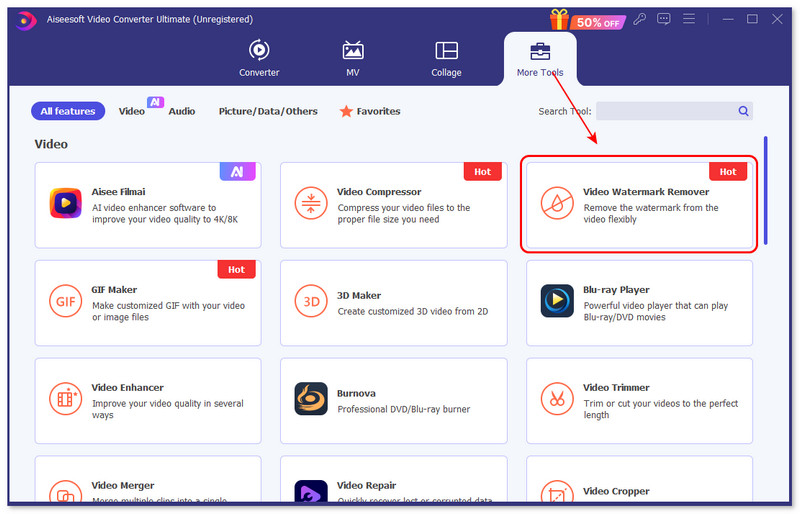The height and width of the screenshot is (514, 800).
Task: Click the key register icon
Action: (639, 19)
